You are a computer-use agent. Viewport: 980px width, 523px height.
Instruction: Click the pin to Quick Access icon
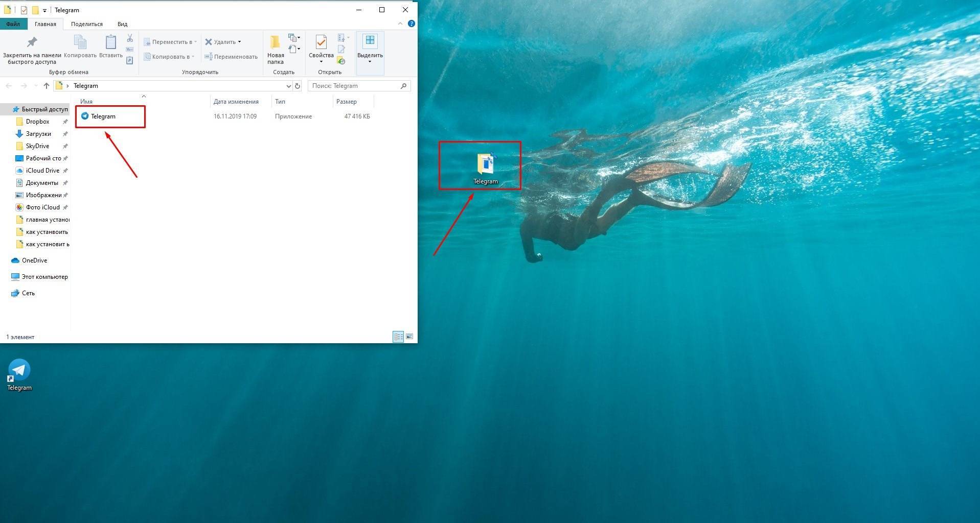[32, 42]
